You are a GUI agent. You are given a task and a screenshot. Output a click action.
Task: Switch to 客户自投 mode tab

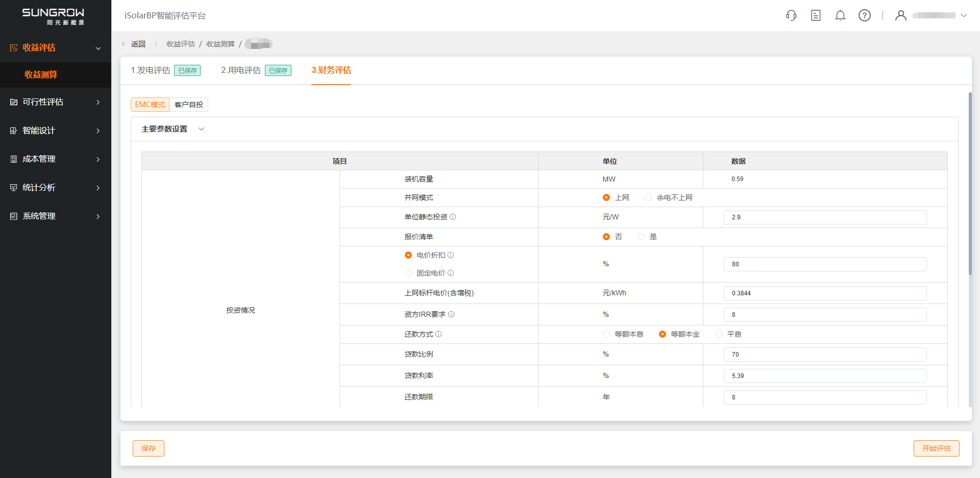point(189,105)
